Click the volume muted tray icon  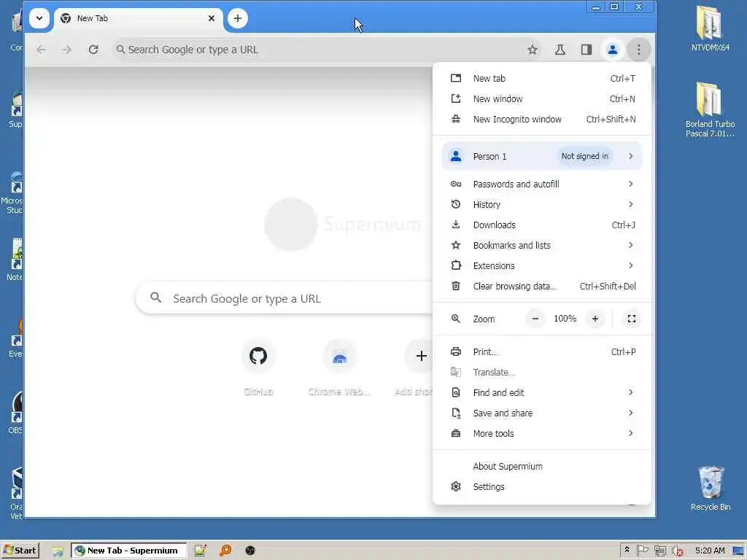tap(676, 551)
